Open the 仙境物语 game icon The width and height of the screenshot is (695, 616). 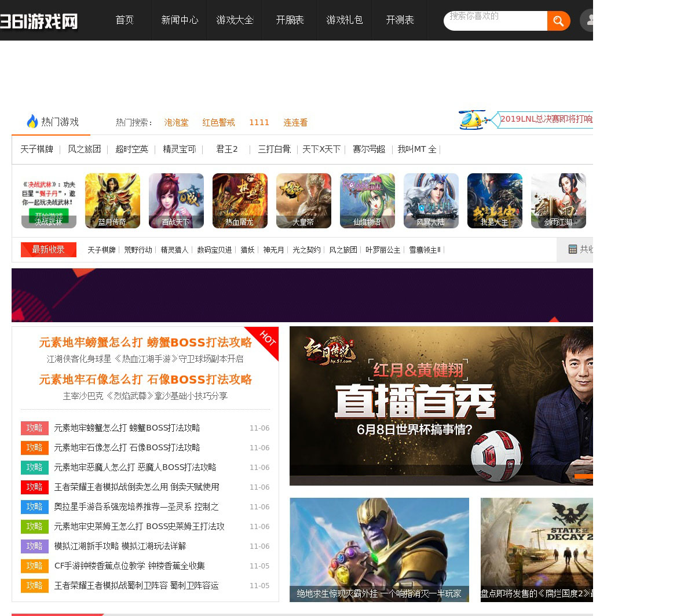point(367,201)
